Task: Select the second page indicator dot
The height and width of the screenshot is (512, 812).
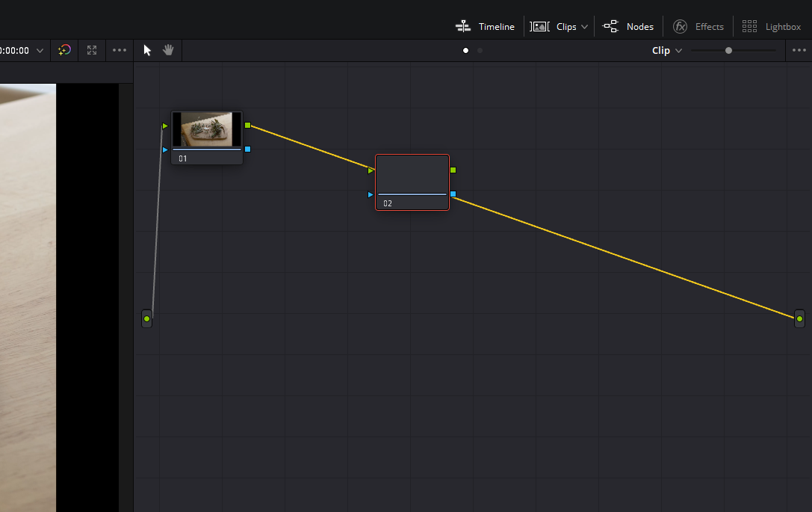Action: pos(480,51)
